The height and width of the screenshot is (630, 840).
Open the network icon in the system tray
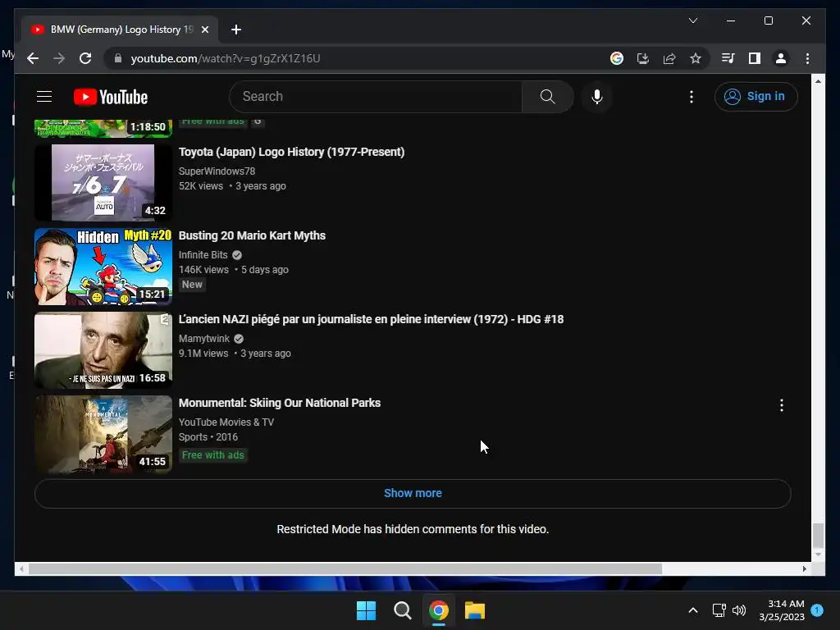719,610
